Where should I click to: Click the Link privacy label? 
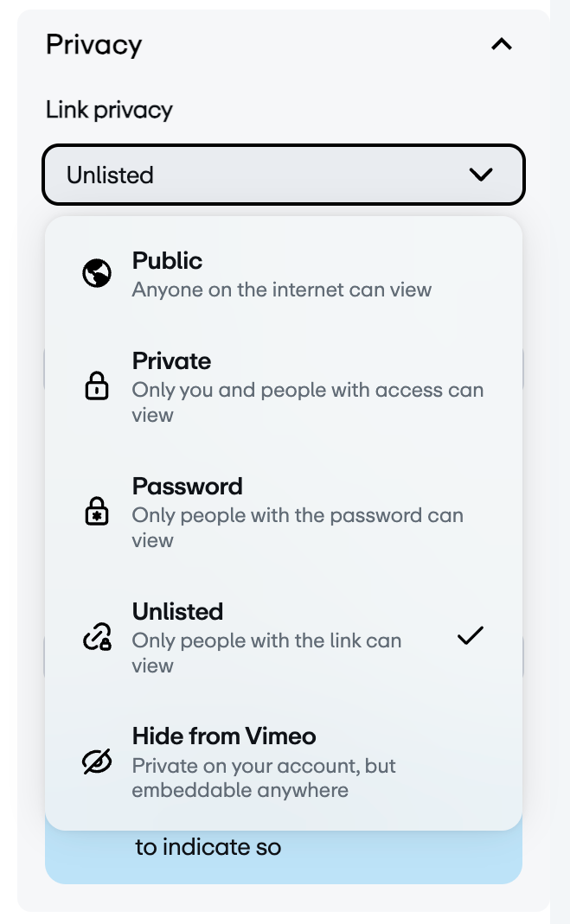[108, 110]
